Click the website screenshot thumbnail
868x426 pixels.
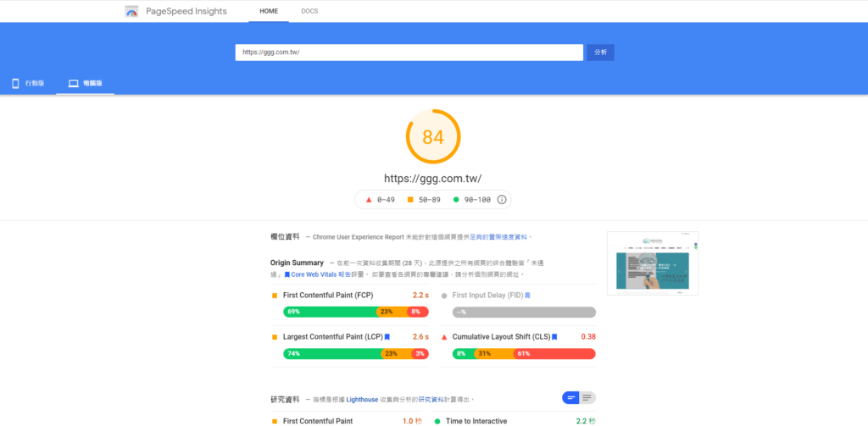tap(653, 263)
